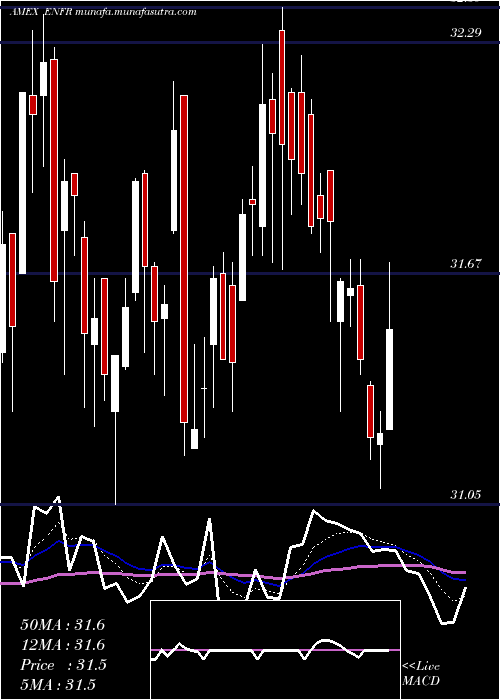Image resolution: width=500 pixels, height=700 pixels.
Task: Click the 31.05 price level label
Action: coord(466,495)
